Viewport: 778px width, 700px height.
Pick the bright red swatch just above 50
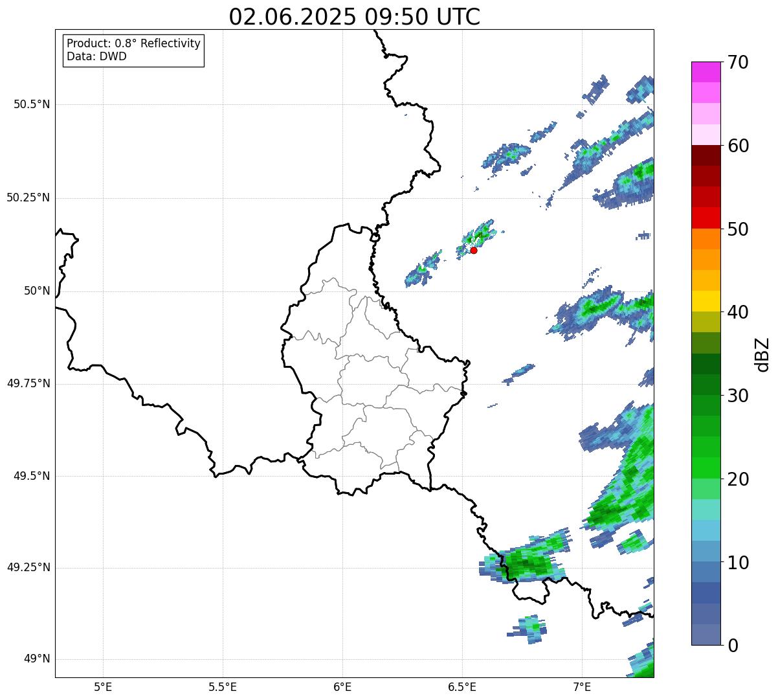coord(706,218)
